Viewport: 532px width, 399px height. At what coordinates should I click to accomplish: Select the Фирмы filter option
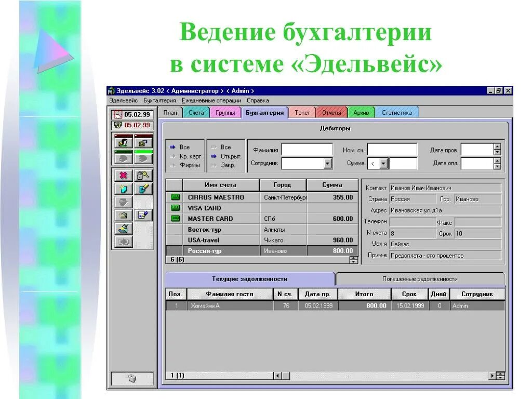coord(184,165)
